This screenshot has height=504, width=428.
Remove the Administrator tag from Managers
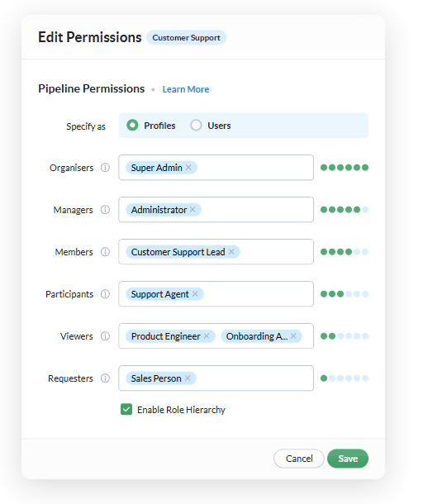(193, 210)
